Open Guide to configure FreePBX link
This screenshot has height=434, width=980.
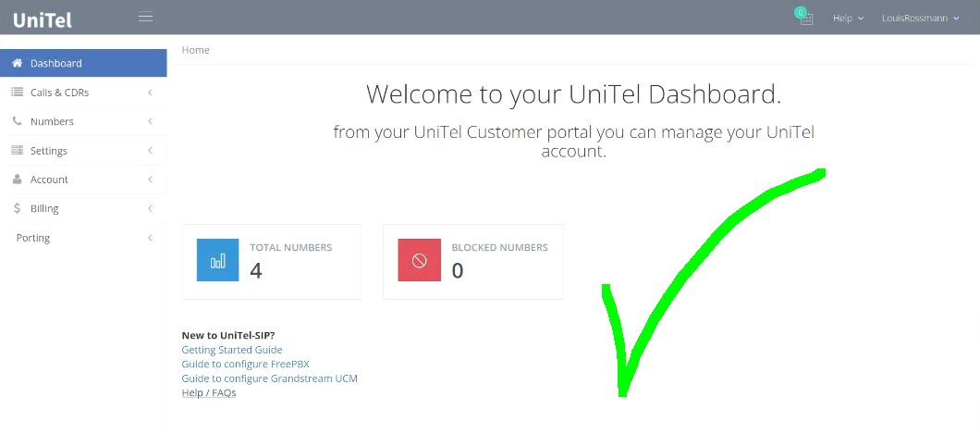[246, 364]
